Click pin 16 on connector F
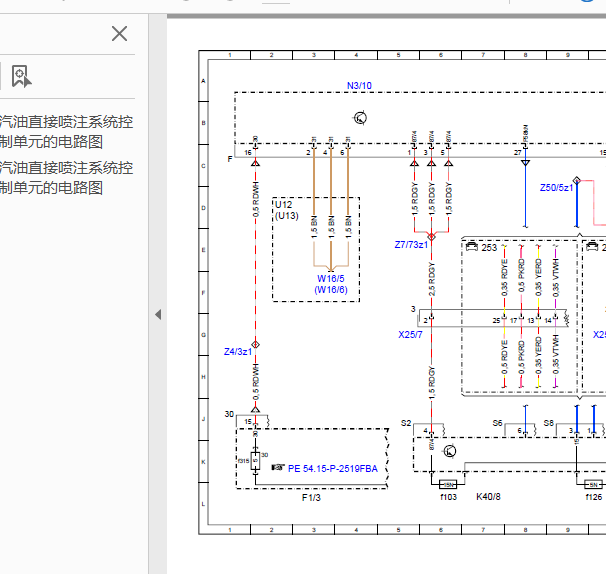Image resolution: width=606 pixels, height=574 pixels. 248,153
